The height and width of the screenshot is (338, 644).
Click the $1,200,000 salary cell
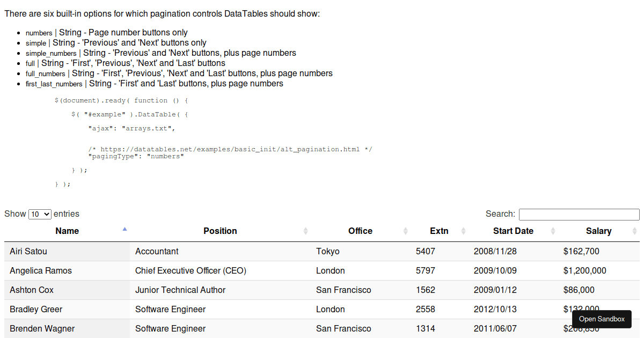pos(585,270)
